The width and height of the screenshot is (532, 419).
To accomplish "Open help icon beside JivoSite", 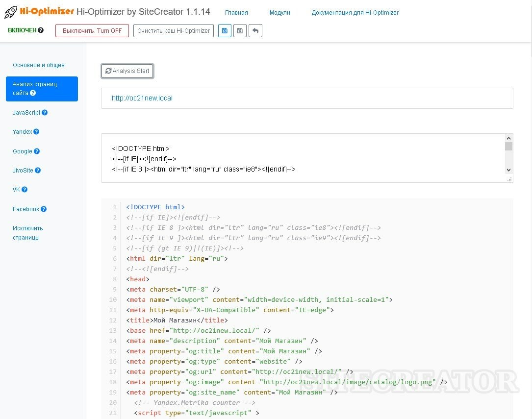I will (x=38, y=170).
